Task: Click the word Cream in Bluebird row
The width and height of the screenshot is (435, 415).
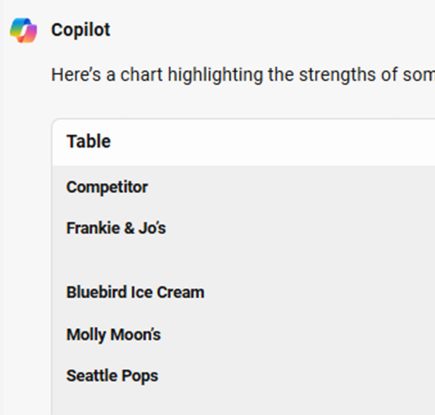Action: click(x=180, y=292)
